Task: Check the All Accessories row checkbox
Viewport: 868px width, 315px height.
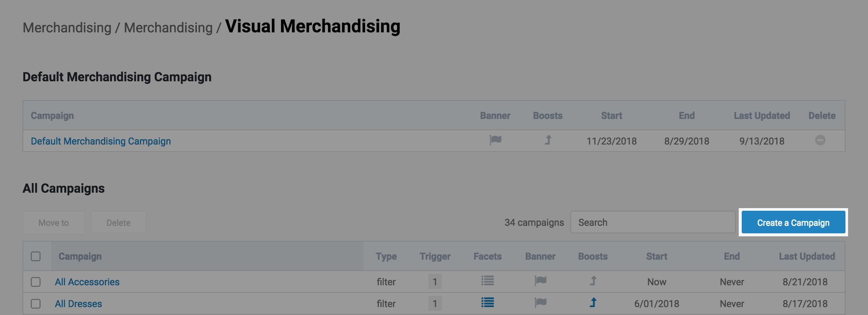Action: click(x=36, y=282)
